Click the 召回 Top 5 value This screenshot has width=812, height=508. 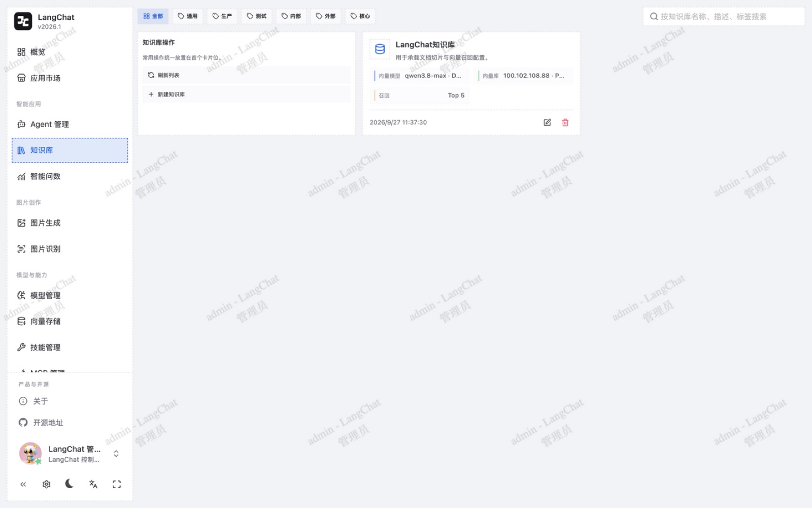[x=456, y=96]
